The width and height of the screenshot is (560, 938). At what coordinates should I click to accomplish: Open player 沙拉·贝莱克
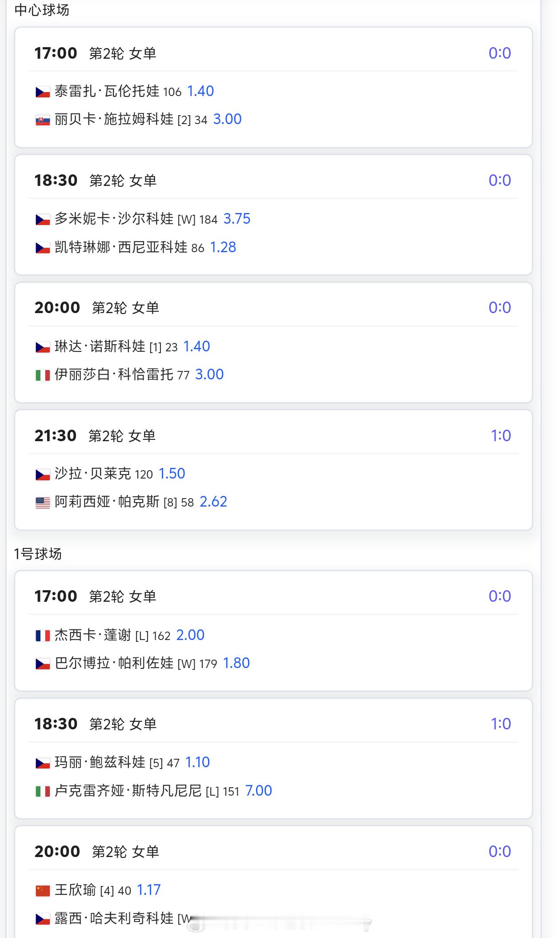(92, 474)
